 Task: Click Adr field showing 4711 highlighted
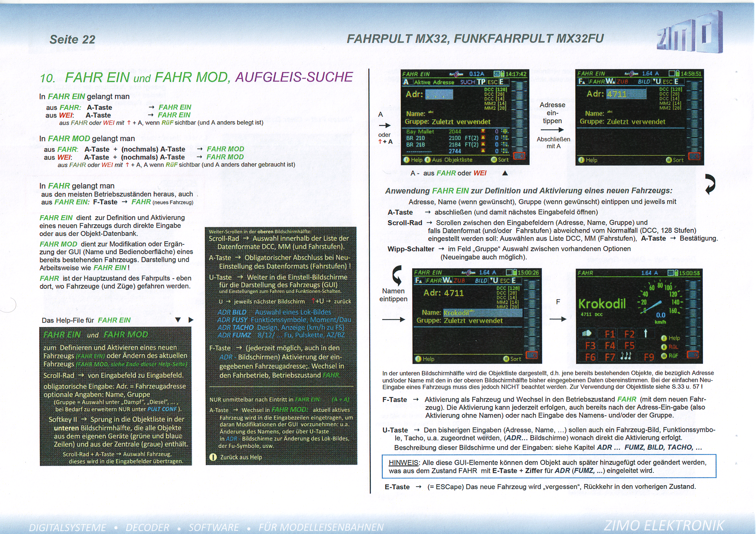point(626,94)
